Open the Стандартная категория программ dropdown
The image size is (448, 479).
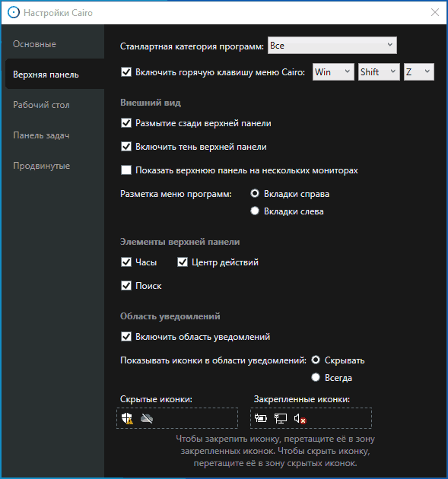point(332,45)
